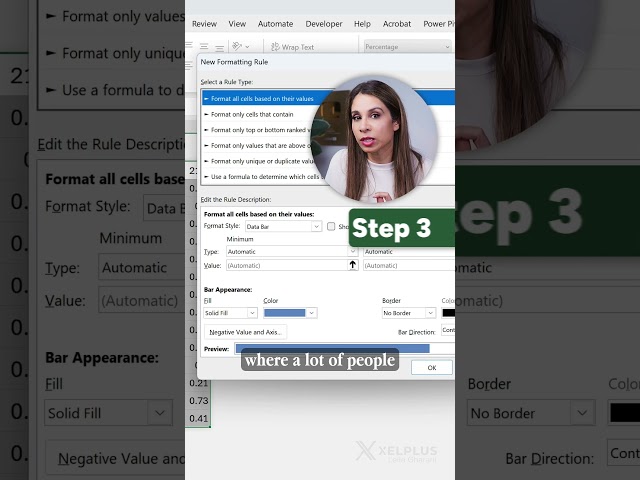Click the bottom align icon in ribbon
640x480 pixels.
[220, 47]
